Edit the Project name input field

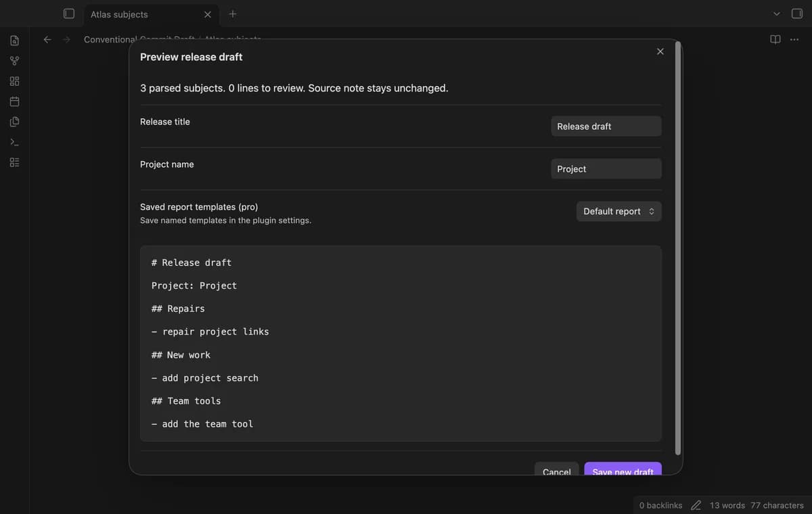606,168
